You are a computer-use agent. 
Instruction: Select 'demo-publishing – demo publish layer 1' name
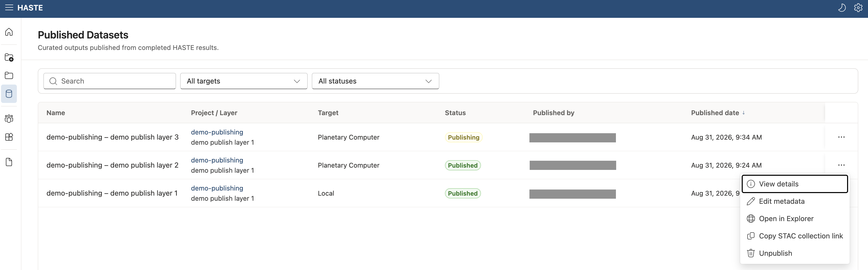112,193
